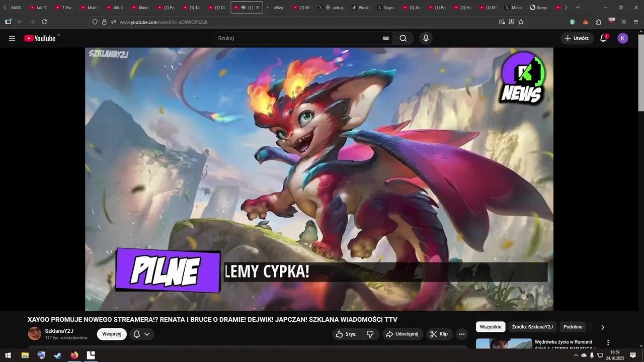Image resolution: width=644 pixels, height=362 pixels.
Task: Open the Extensions puzzle icon
Action: tap(598, 22)
